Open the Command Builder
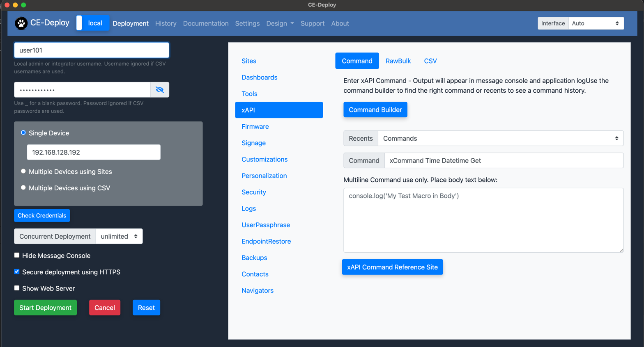644x347 pixels. click(x=375, y=110)
